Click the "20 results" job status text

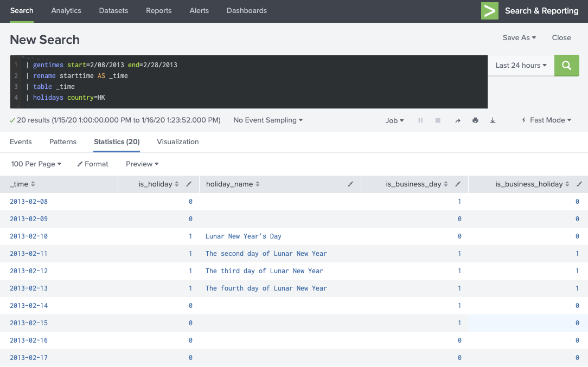[x=118, y=120]
